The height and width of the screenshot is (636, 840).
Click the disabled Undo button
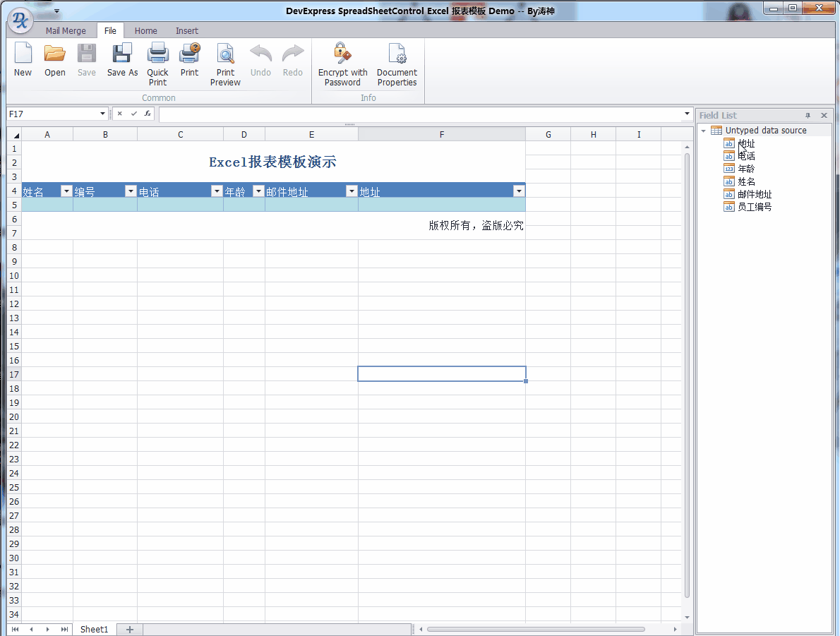click(x=260, y=60)
